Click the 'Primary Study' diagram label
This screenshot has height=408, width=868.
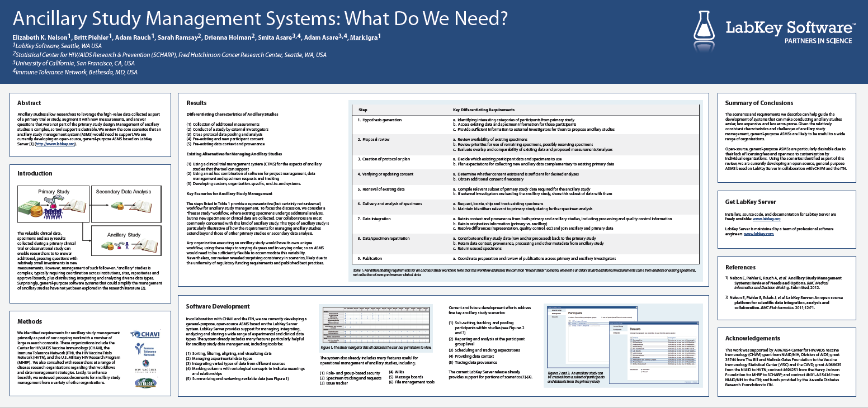(x=54, y=192)
